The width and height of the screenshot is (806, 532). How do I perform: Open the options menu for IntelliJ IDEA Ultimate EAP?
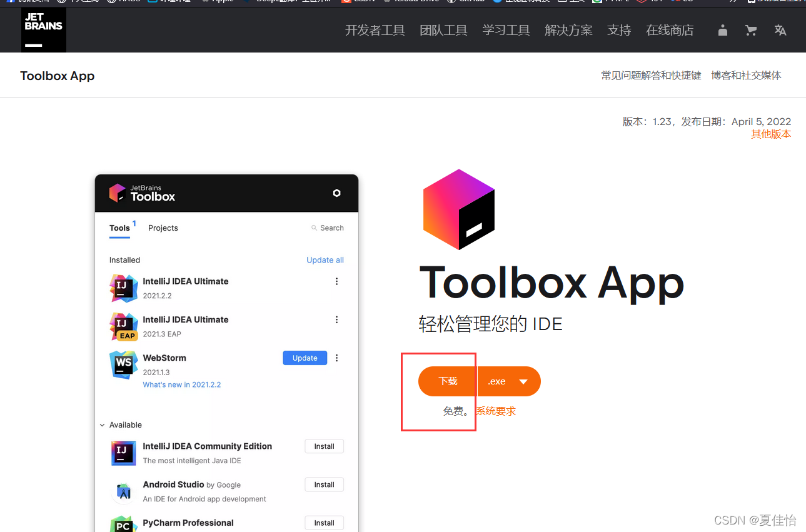[336, 319]
